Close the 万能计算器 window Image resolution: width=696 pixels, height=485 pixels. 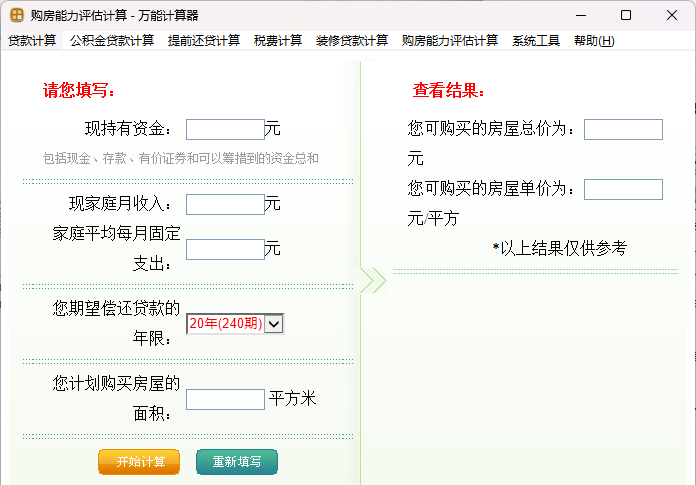point(672,15)
